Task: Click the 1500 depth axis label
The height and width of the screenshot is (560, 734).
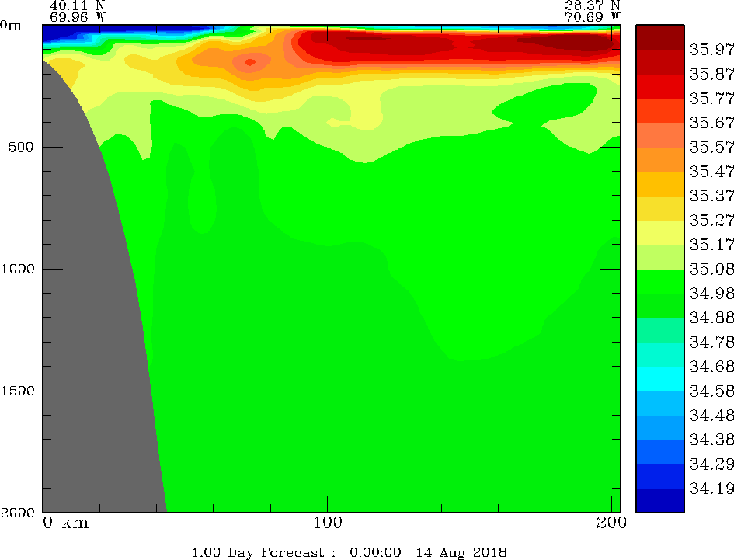Action: (18, 391)
